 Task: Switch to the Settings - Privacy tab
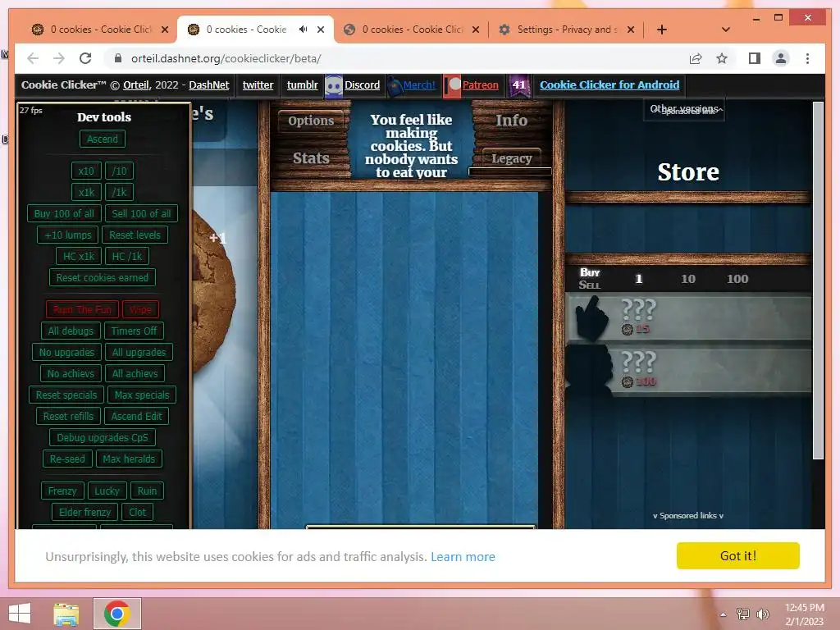pos(566,30)
